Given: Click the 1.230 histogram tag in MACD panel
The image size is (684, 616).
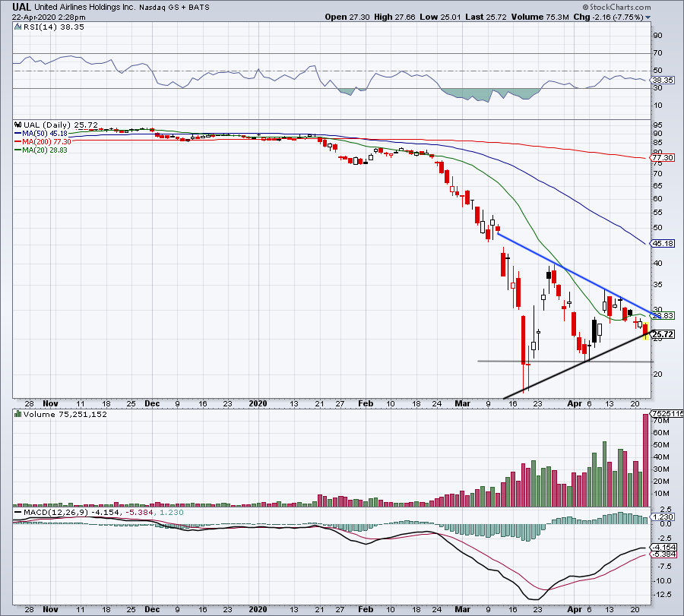Looking at the screenshot, I should click(x=663, y=517).
